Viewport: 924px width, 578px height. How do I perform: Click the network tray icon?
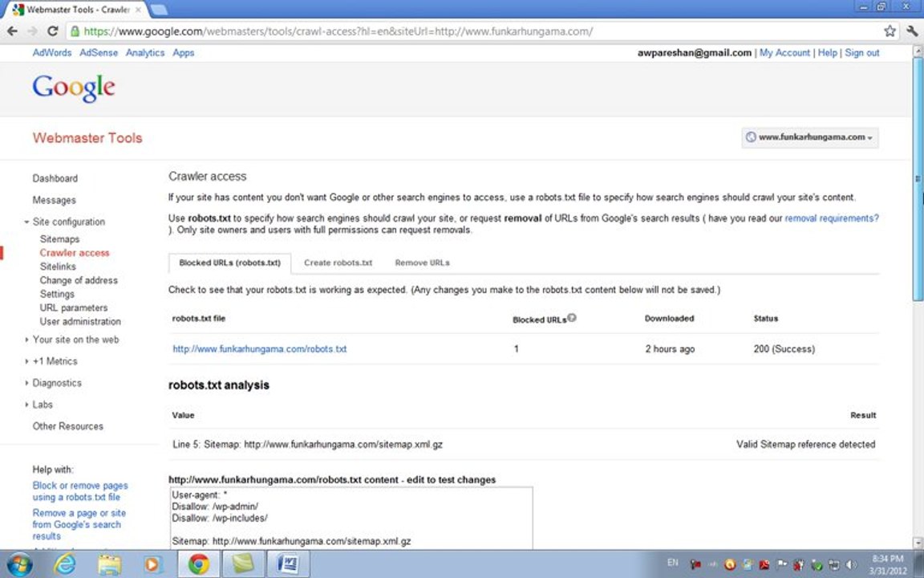pyautogui.click(x=834, y=564)
